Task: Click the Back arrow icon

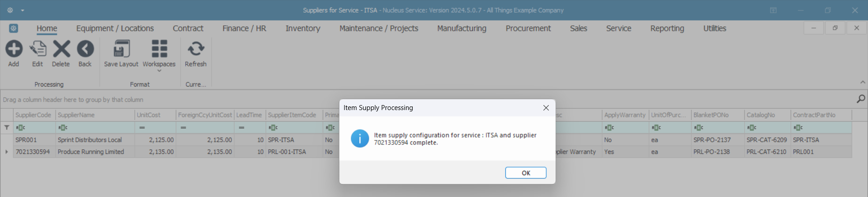Action: (85, 49)
